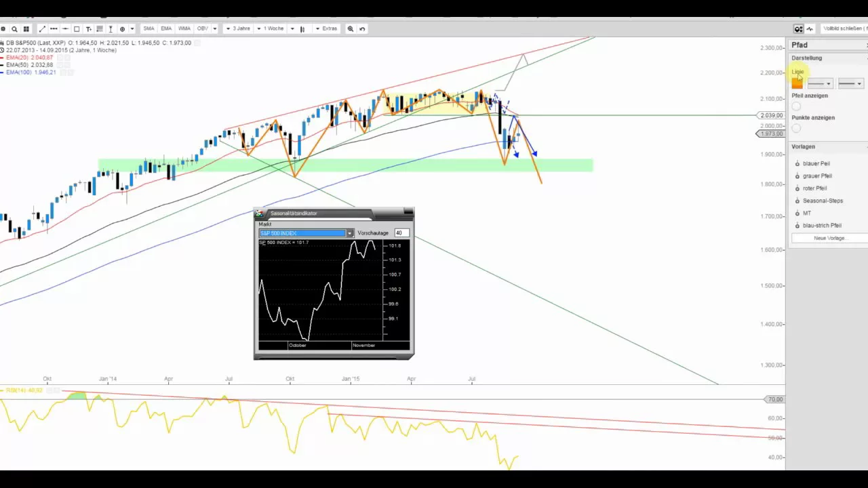The height and width of the screenshot is (488, 868).
Task: Click Vollbild schließen button
Action: point(844,28)
